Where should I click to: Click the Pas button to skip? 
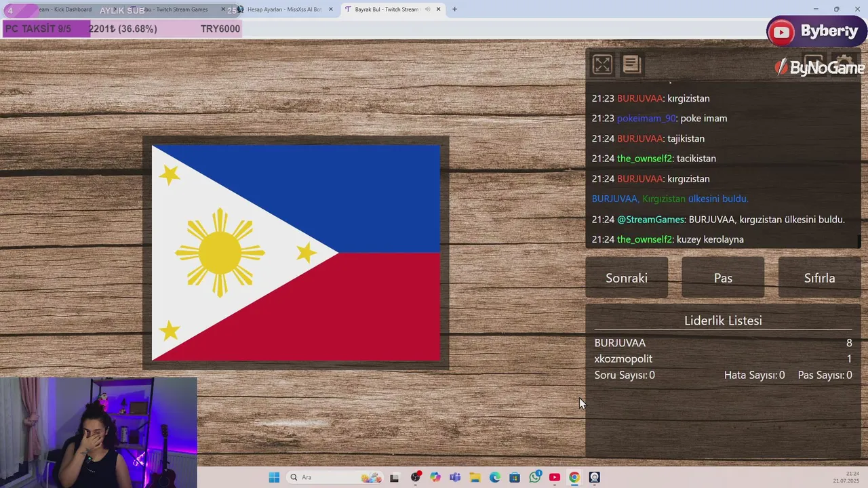pos(723,278)
